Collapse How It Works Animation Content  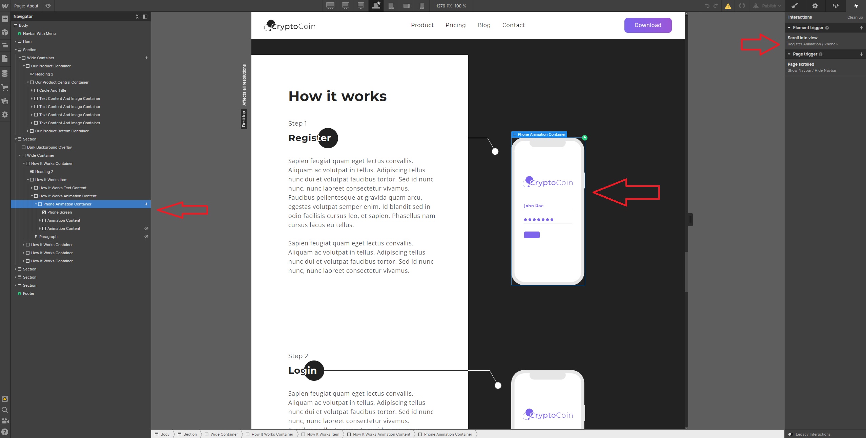(x=32, y=196)
